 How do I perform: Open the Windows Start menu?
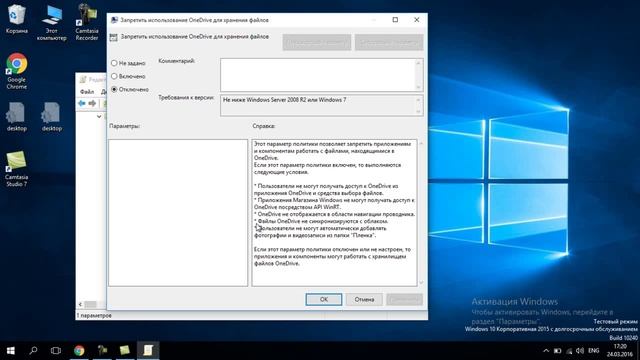pos(11,350)
